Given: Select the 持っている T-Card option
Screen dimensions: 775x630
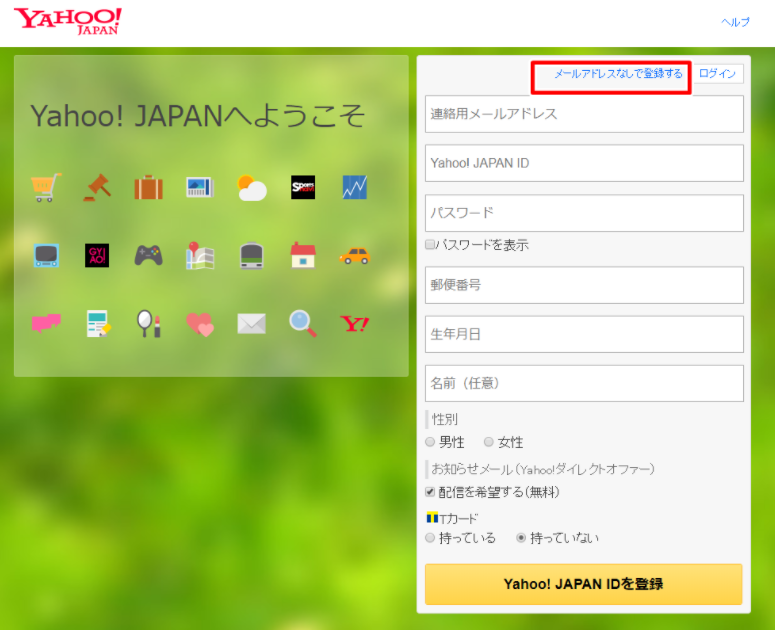Looking at the screenshot, I should pos(430,538).
